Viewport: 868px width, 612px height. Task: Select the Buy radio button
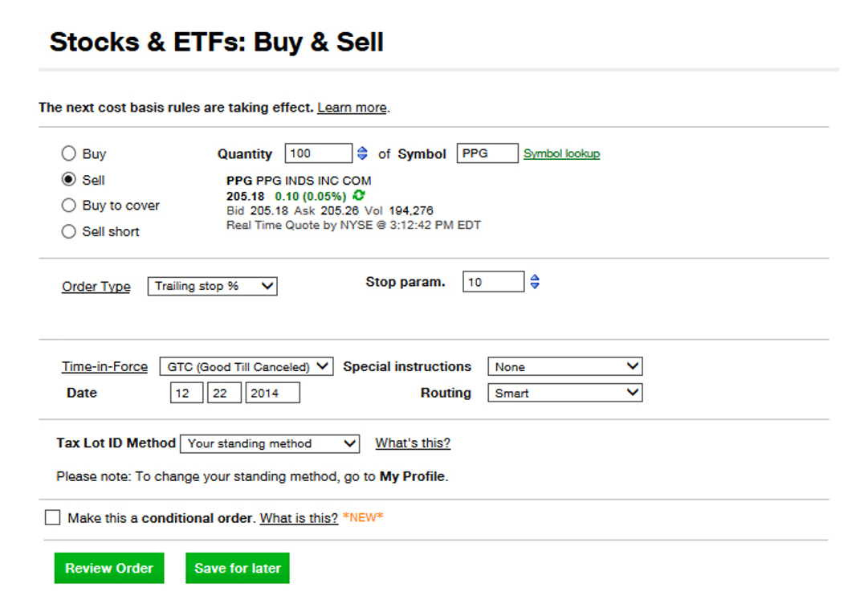[x=68, y=153]
